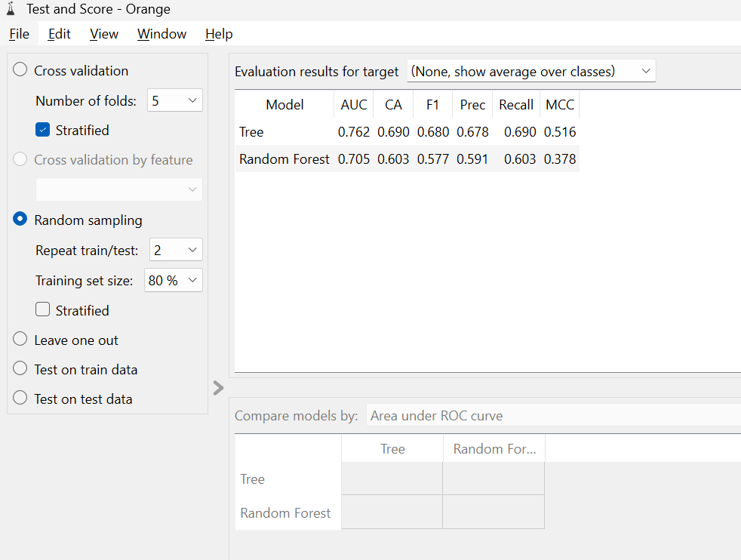The height and width of the screenshot is (560, 741).
Task: Open the File menu
Action: 20,34
